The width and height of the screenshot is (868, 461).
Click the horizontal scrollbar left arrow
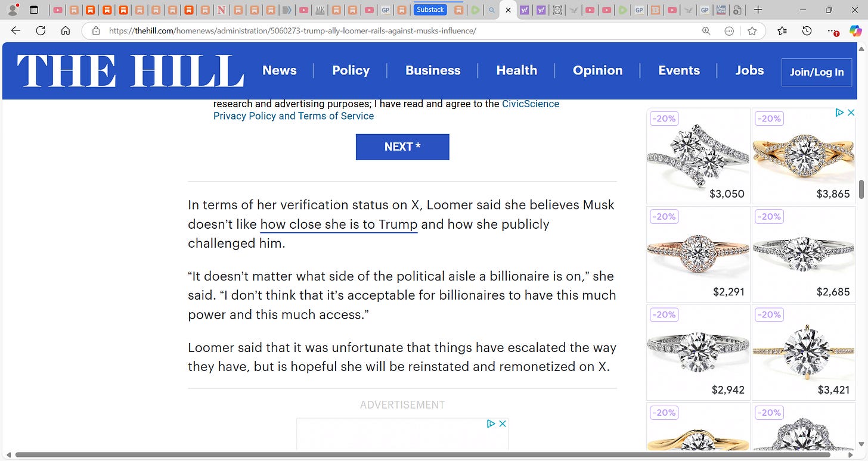(x=8, y=456)
